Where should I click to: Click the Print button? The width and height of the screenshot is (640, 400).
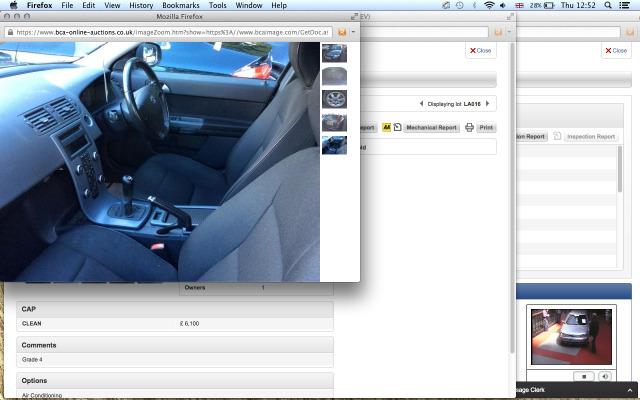click(486, 128)
